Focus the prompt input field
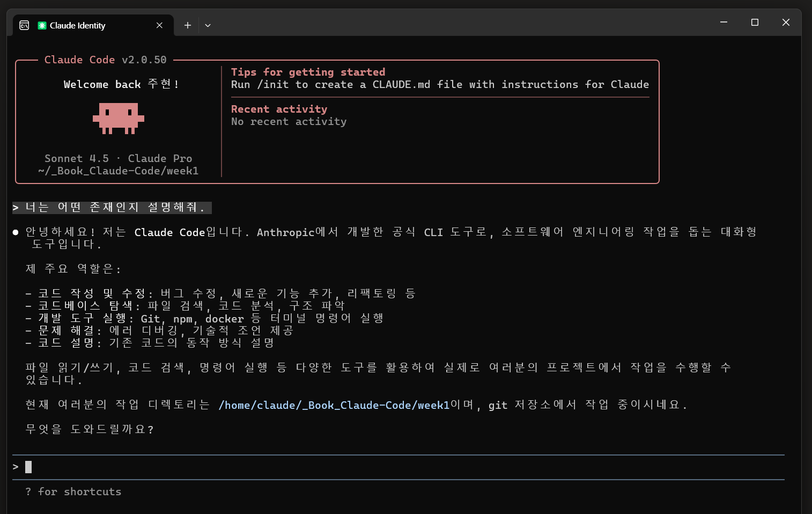The height and width of the screenshot is (514, 812). pos(398,467)
